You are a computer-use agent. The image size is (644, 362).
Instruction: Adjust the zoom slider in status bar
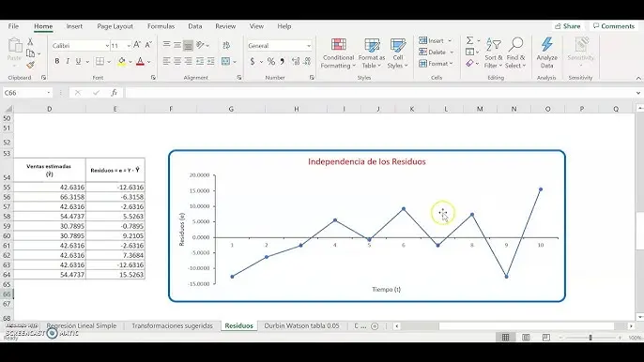(x=590, y=338)
